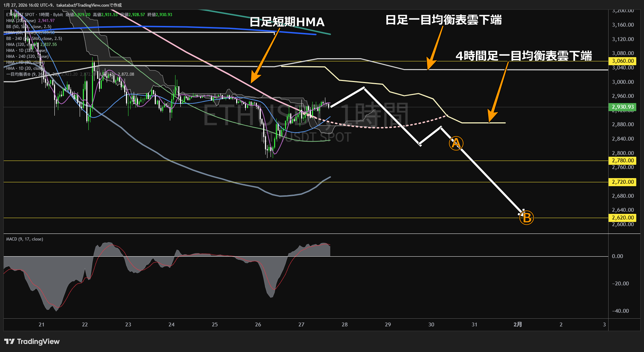644x352 pixels.
Task: Click the yellow 2,720.00 price label
Action: 623,182
